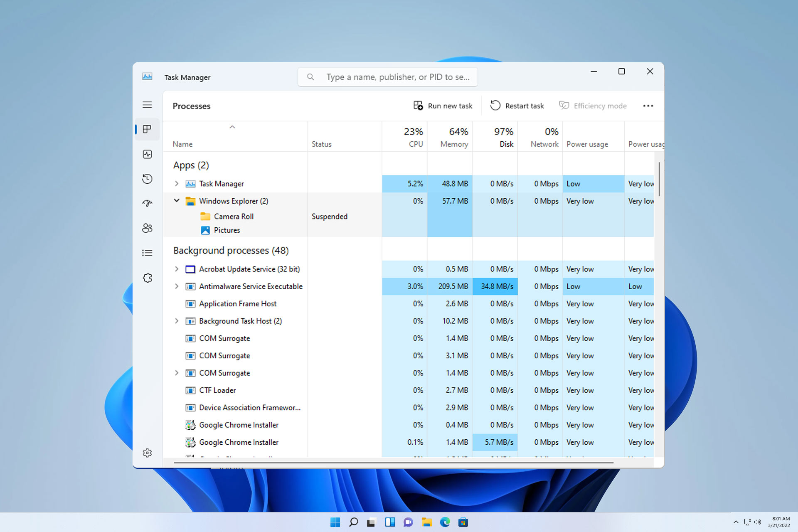Click the Performance graph icon in sidebar
The width and height of the screenshot is (798, 532).
[148, 154]
